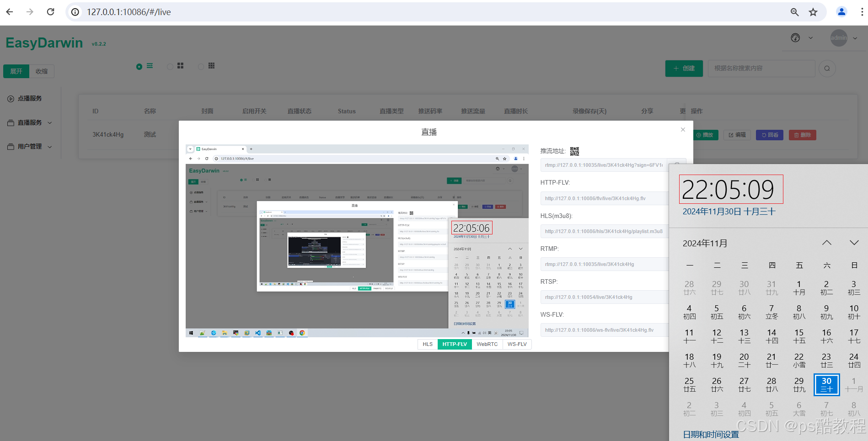Viewport: 868px width, 441px height.
Task: Select the dense grid view radio option
Action: point(201,67)
